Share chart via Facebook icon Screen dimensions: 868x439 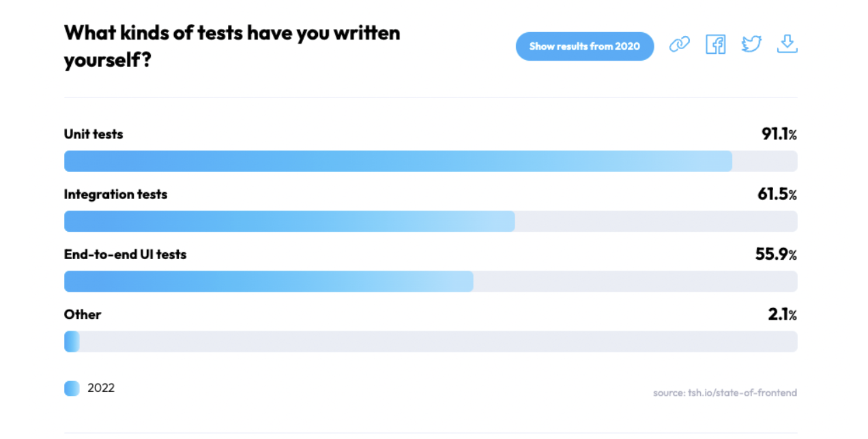pos(715,45)
